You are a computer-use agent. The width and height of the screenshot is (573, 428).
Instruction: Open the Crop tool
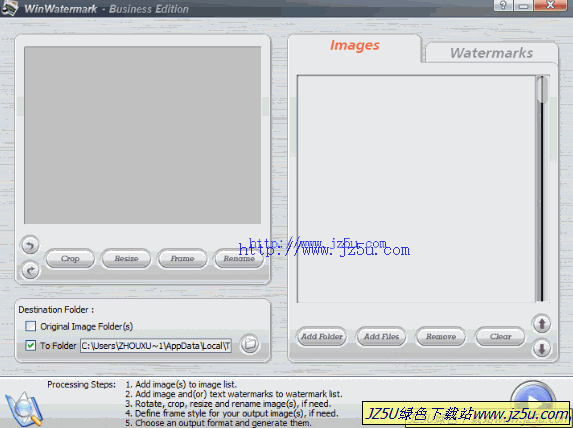click(x=70, y=258)
